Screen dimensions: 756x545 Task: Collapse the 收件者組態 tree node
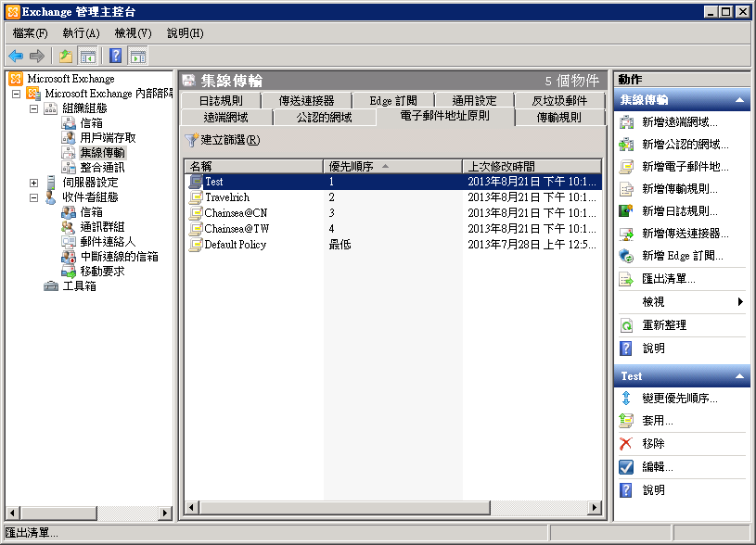click(33, 197)
